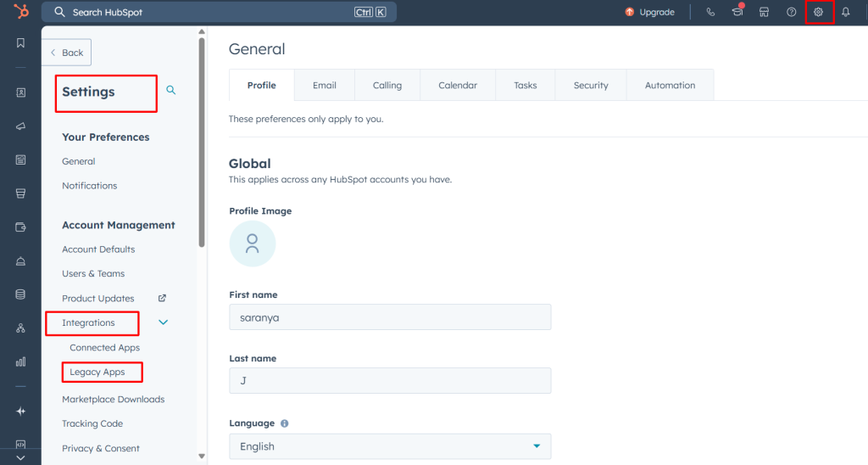
Task: Click the Upgrade arrow icon
Action: tap(630, 12)
